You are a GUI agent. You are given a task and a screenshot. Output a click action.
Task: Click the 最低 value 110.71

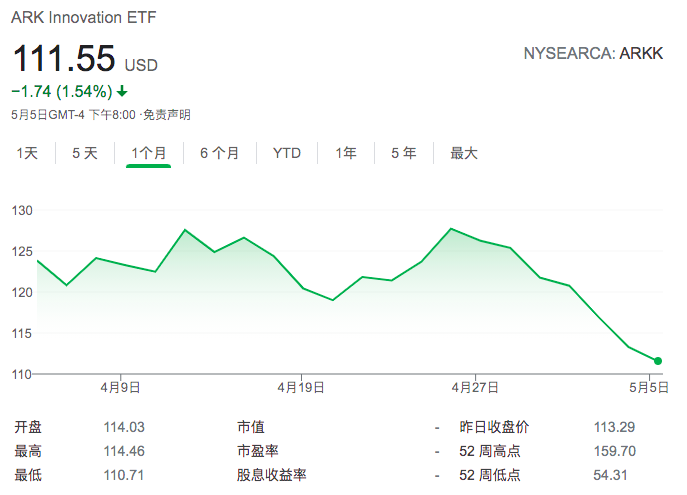[x=124, y=475]
